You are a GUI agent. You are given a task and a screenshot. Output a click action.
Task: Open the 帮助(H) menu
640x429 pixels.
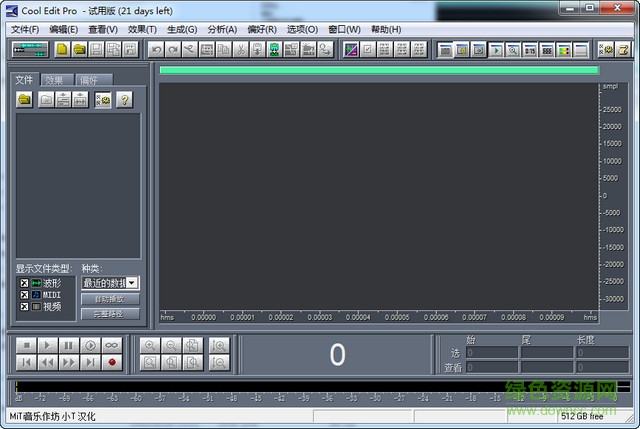[x=386, y=29]
